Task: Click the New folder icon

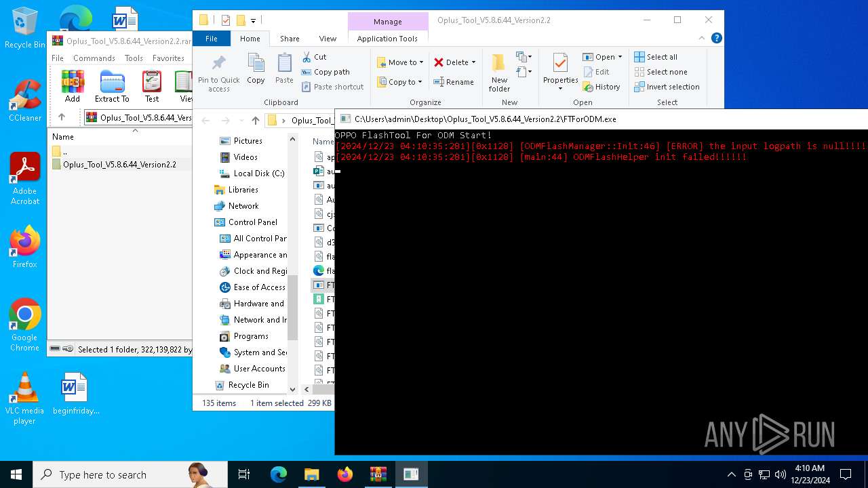Action: [x=499, y=73]
